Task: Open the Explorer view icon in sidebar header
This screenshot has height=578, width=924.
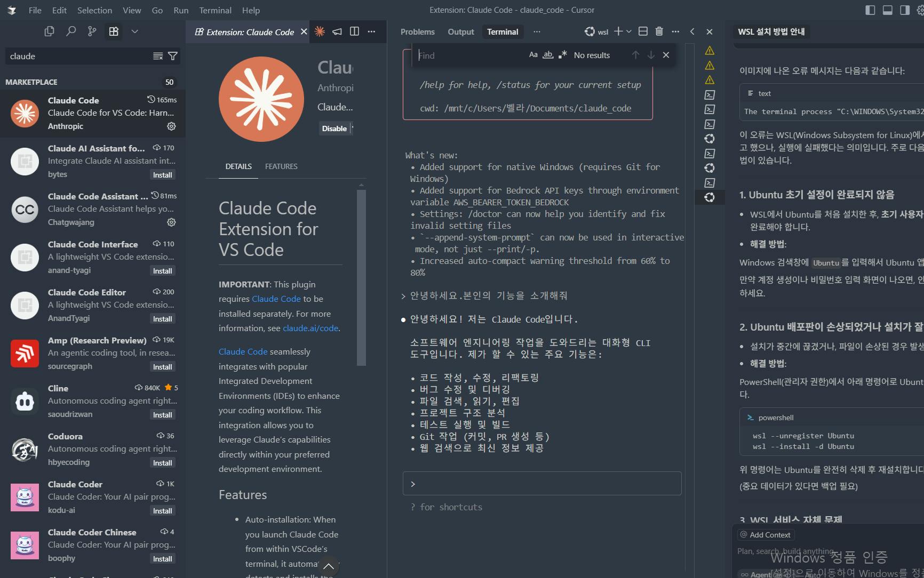Action: coord(49,31)
